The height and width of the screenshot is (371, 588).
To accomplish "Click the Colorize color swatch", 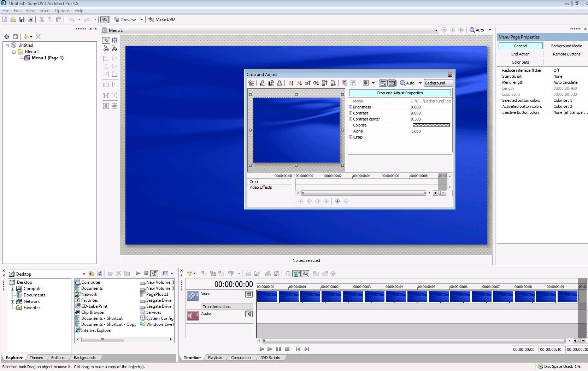I will [431, 125].
